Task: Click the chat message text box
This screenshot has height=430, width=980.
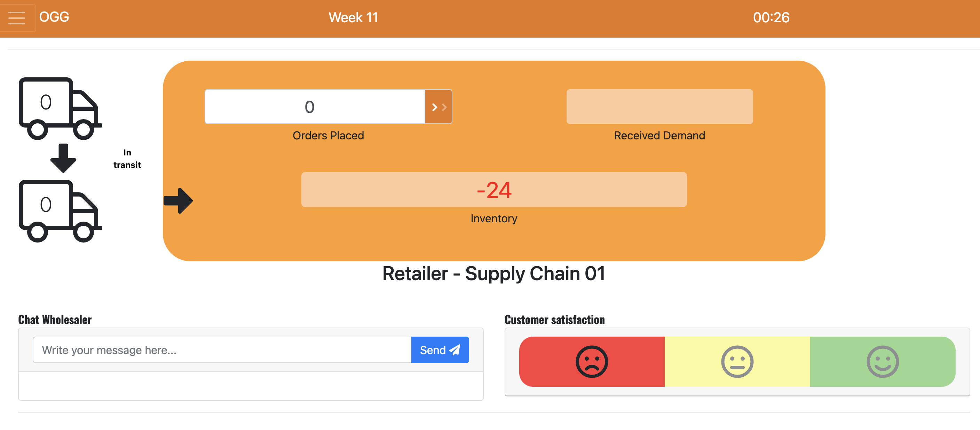Action: click(222, 350)
